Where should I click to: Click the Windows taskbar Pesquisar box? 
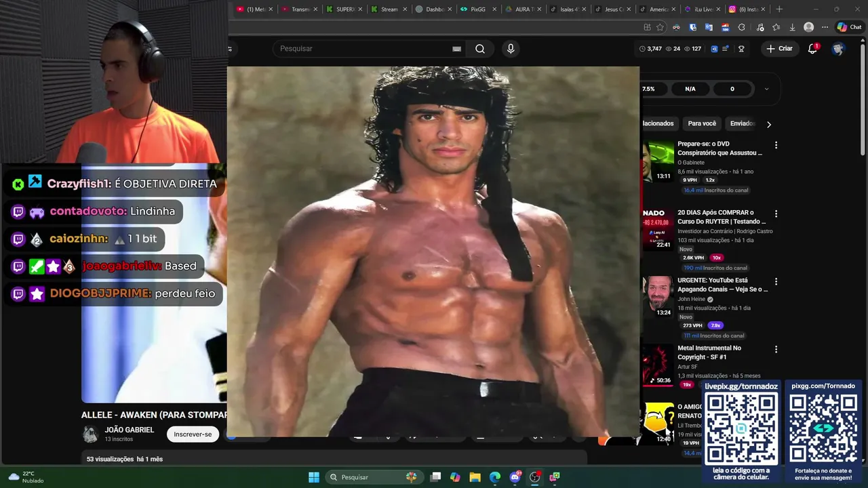tap(374, 477)
